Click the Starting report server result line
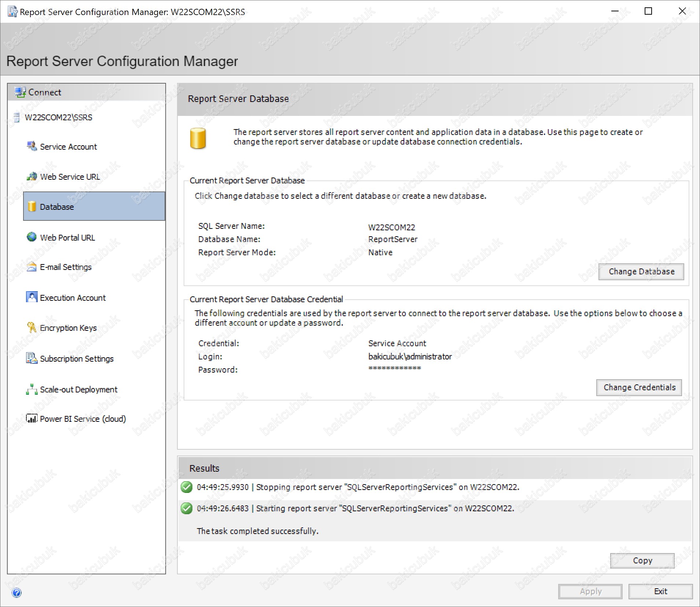Screen dimensions: 700x607 point(355,509)
